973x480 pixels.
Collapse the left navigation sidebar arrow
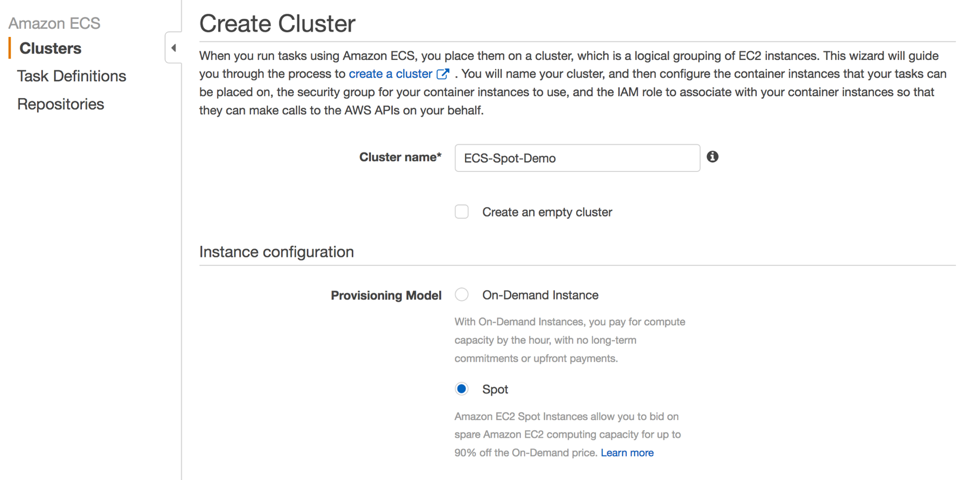pyautogui.click(x=173, y=48)
